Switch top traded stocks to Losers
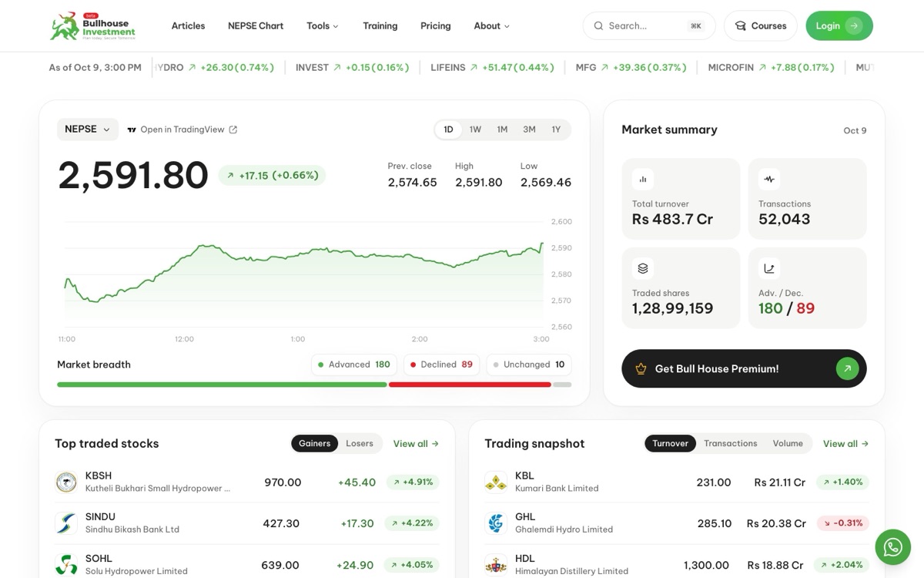This screenshot has width=924, height=578. point(360,443)
